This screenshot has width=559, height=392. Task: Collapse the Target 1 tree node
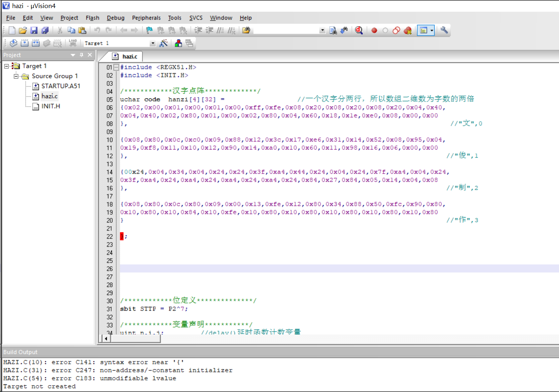click(x=6, y=66)
